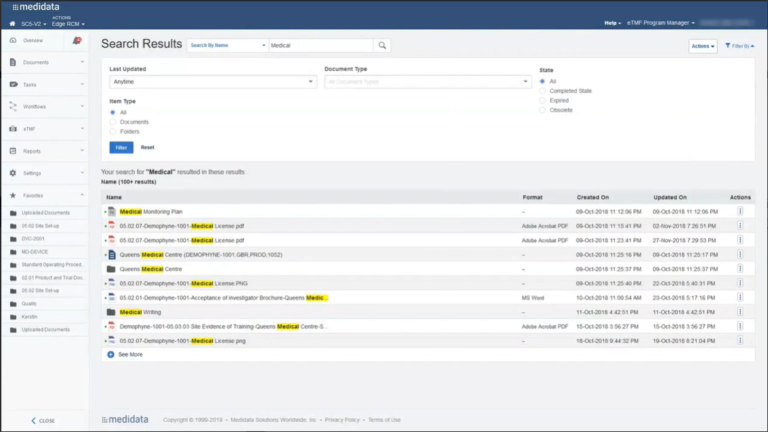Click the Reset button
768x432 pixels.
point(147,147)
